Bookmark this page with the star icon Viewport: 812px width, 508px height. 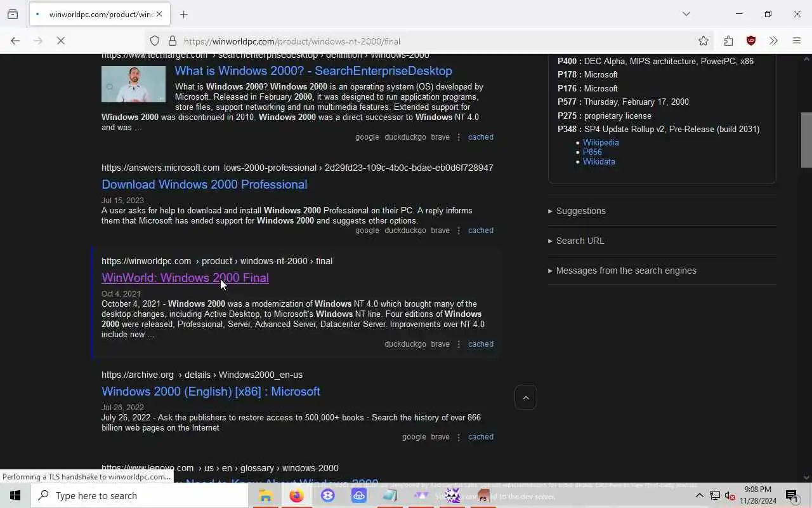(704, 41)
